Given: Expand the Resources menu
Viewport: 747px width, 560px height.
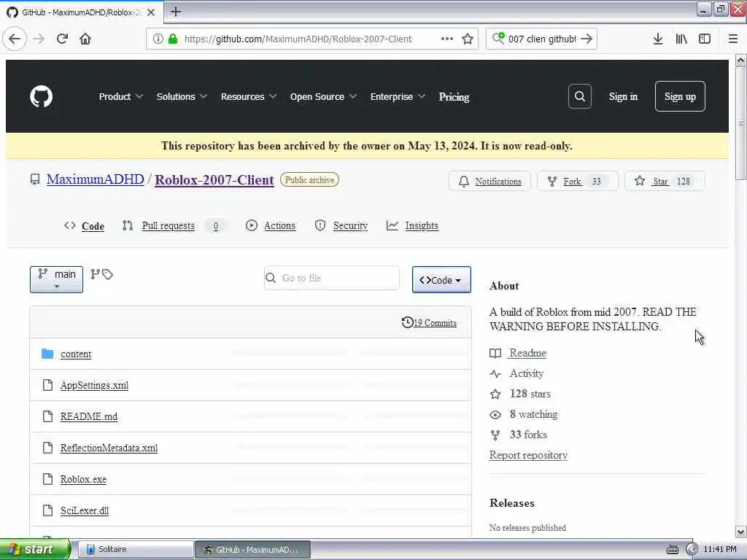Looking at the screenshot, I should coord(249,97).
